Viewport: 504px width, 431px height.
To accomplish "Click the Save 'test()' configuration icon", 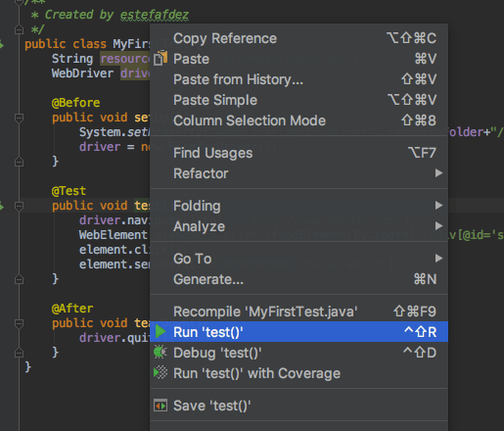I will tap(160, 406).
